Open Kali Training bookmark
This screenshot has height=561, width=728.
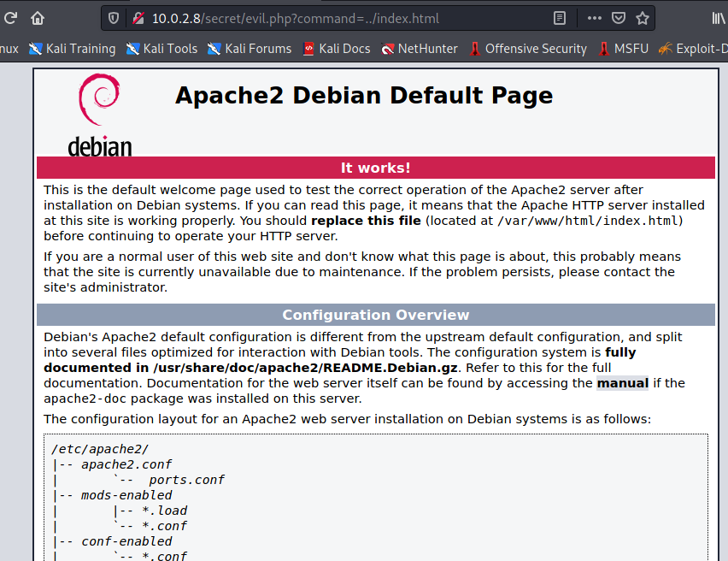tap(72, 49)
